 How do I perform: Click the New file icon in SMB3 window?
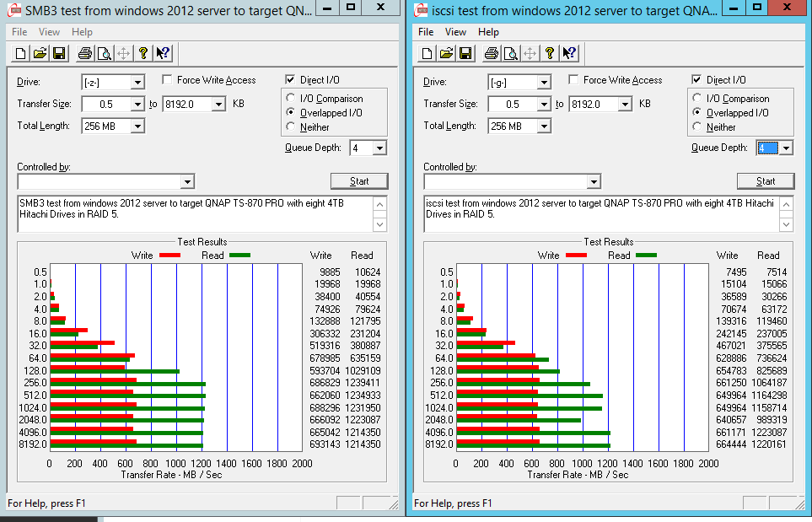[x=20, y=53]
